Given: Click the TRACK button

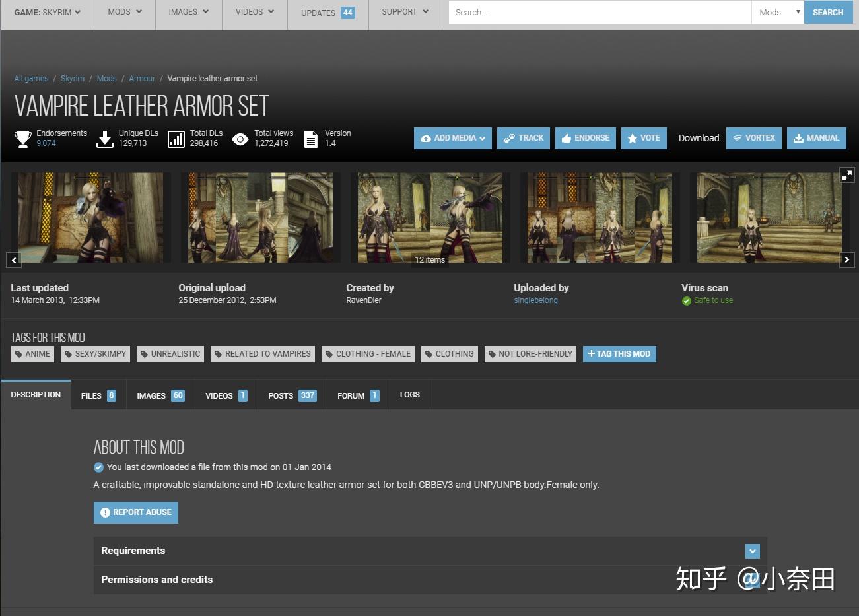Looking at the screenshot, I should [x=524, y=138].
